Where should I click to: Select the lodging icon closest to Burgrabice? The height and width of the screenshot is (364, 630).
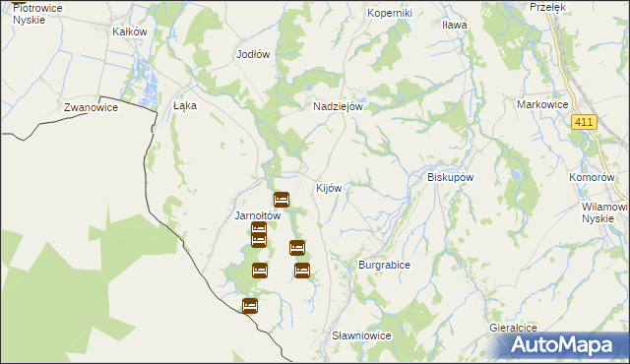(x=302, y=271)
